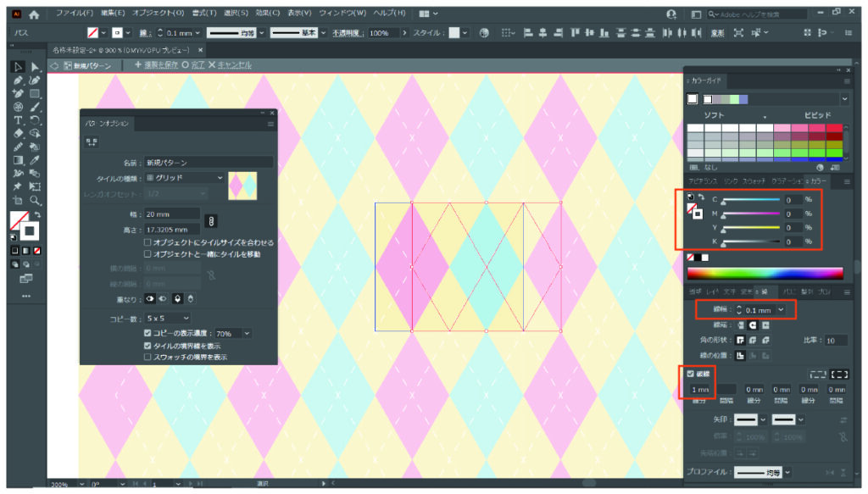This screenshot has height=494, width=868.
Task: Select the Eyedropper tool
Action: point(35,160)
